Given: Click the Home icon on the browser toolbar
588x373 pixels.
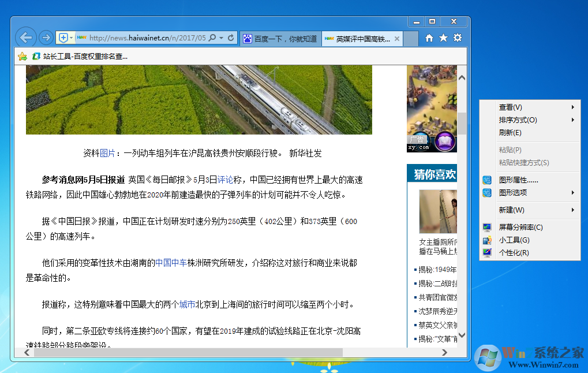Looking at the screenshot, I should [428, 37].
